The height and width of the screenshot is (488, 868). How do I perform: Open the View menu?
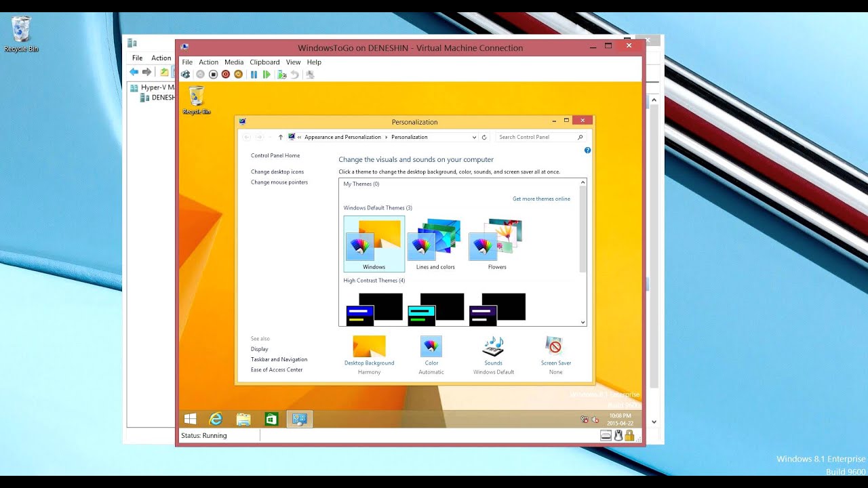[x=293, y=62]
